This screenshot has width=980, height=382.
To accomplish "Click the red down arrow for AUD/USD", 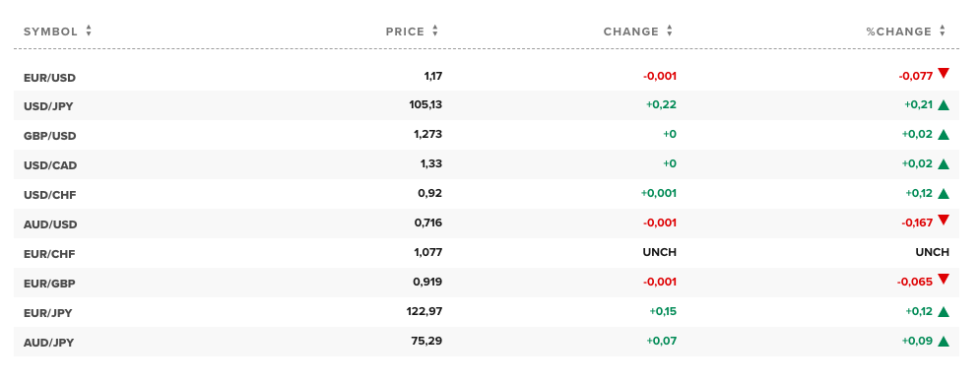I will [944, 220].
